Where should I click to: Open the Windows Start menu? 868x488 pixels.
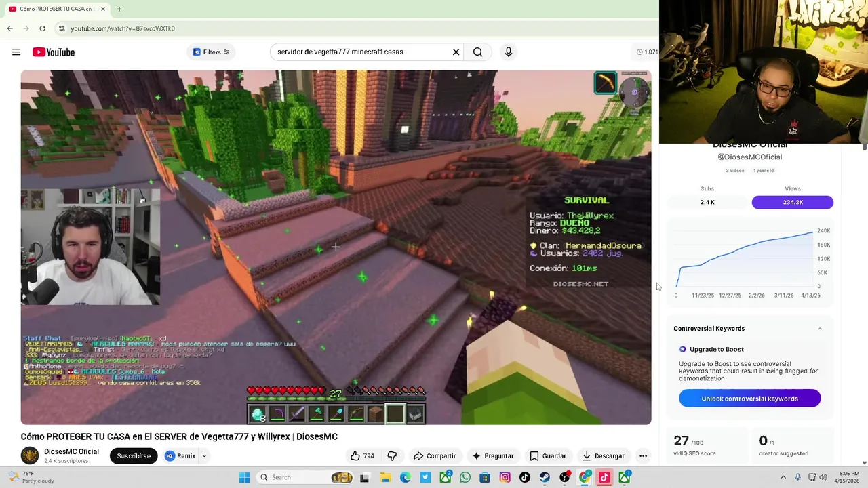(244, 477)
